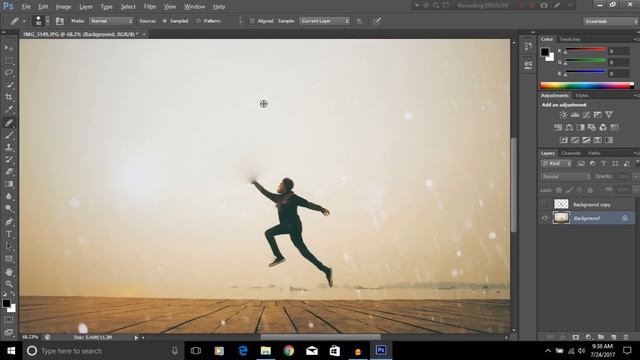This screenshot has height=360, width=640.
Task: Open status bar info arrow menu
Action: coord(136,338)
